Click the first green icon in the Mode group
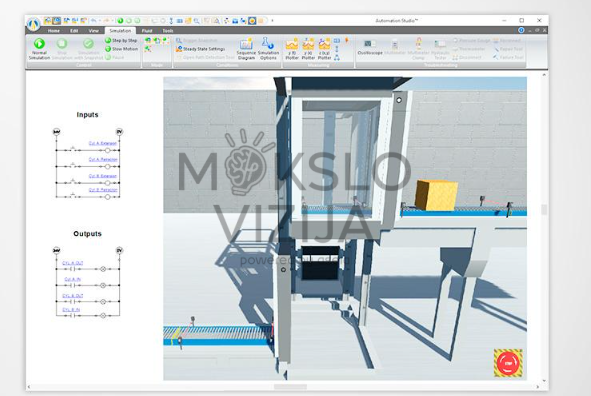591x396 pixels. pyautogui.click(x=148, y=40)
